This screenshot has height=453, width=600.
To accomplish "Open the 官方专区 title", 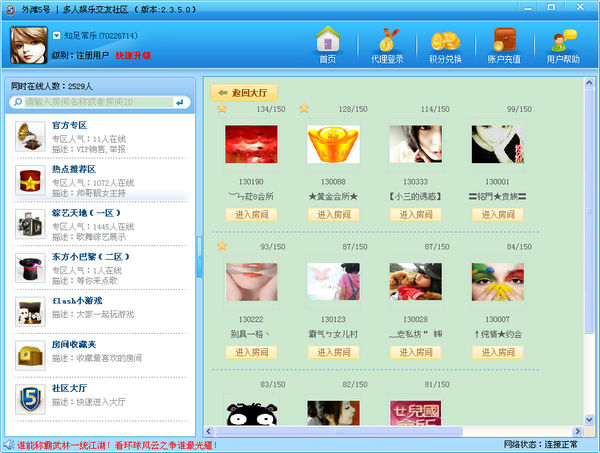I will pos(69,125).
